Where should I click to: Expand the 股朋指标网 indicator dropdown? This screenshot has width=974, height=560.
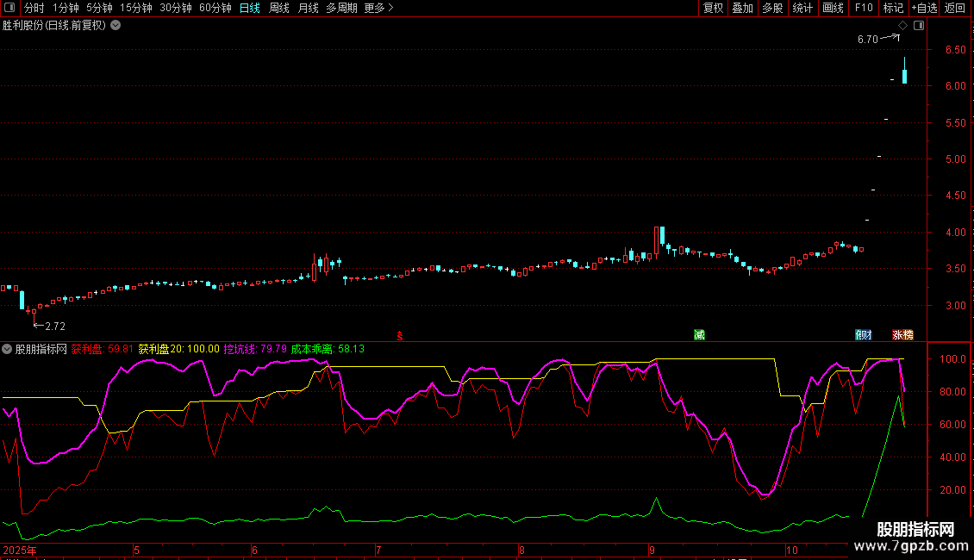click(x=8, y=349)
